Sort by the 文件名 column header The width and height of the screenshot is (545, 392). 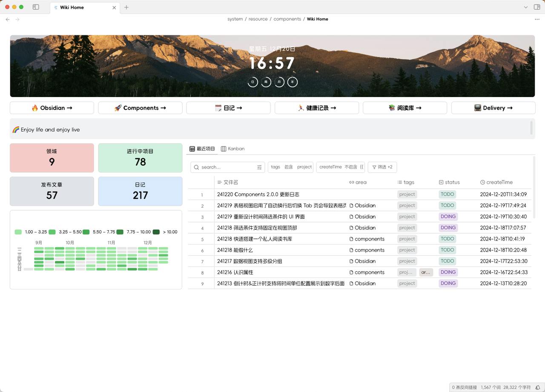point(227,182)
